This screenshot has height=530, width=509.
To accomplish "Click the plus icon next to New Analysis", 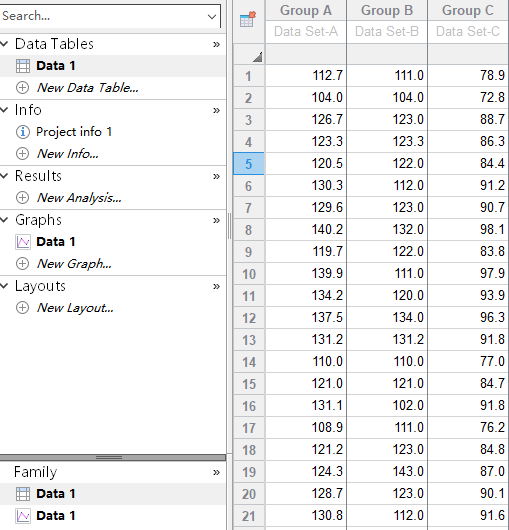I will click(22, 198).
